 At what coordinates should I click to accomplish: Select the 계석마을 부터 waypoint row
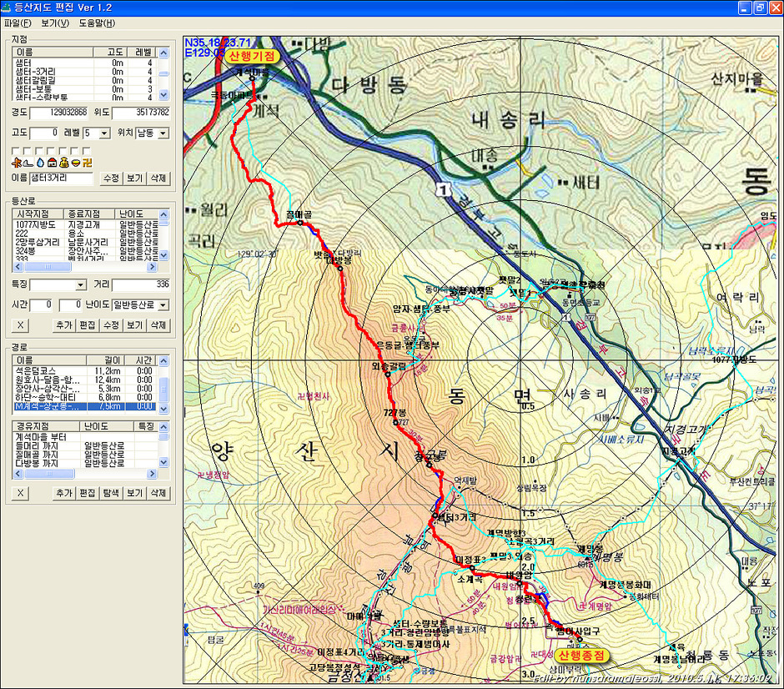pos(85,437)
